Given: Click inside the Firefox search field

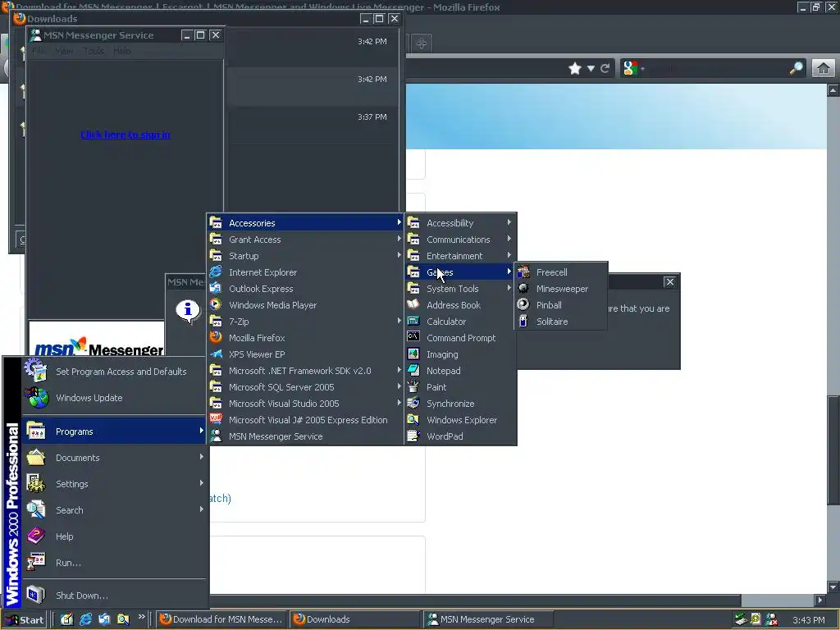Looking at the screenshot, I should pyautogui.click(x=718, y=68).
